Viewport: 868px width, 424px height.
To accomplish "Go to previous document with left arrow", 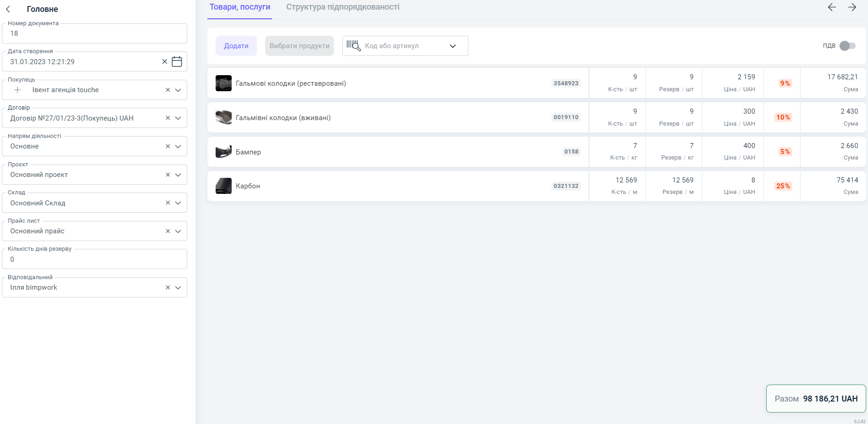I will tap(832, 7).
